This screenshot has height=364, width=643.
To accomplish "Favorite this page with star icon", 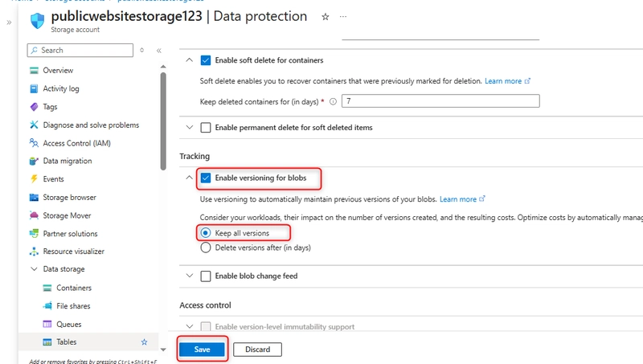I will click(326, 17).
